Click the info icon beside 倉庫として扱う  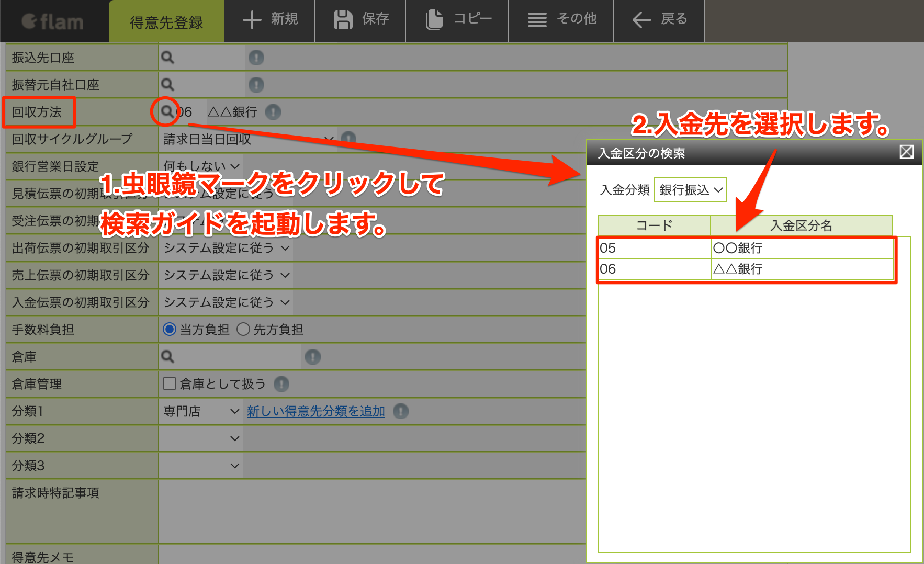tap(281, 384)
